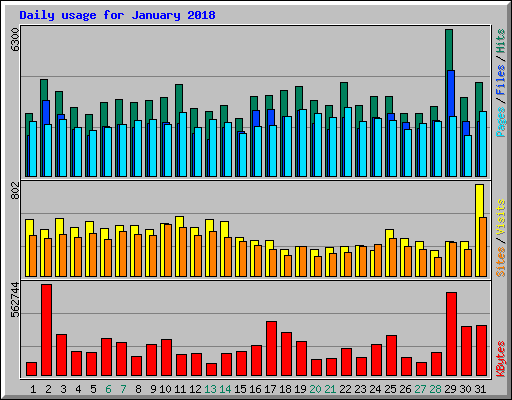The width and height of the screenshot is (512, 400).
Task: Click green weekend day label 7
Action: (123, 389)
